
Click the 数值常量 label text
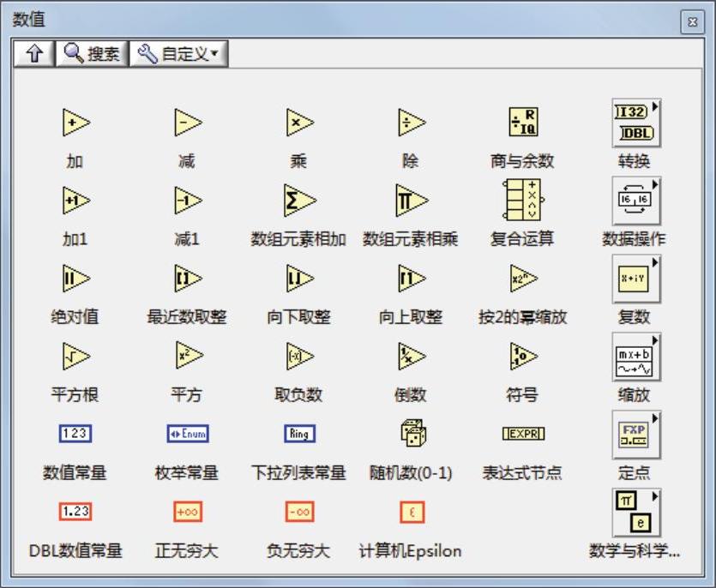(75, 472)
